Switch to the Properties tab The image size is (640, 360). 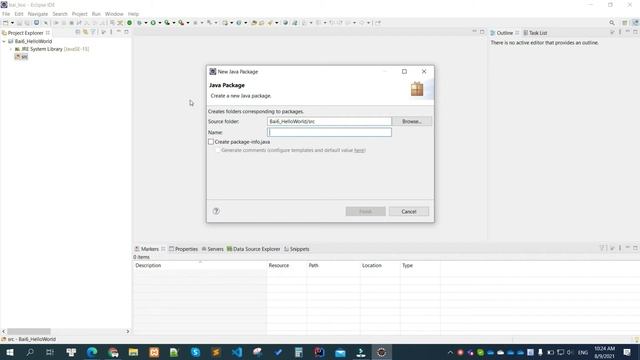pos(183,249)
